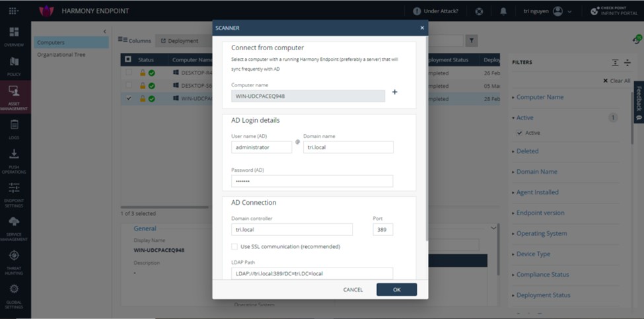
Task: Click the Password (AD) field
Action: coord(312,181)
